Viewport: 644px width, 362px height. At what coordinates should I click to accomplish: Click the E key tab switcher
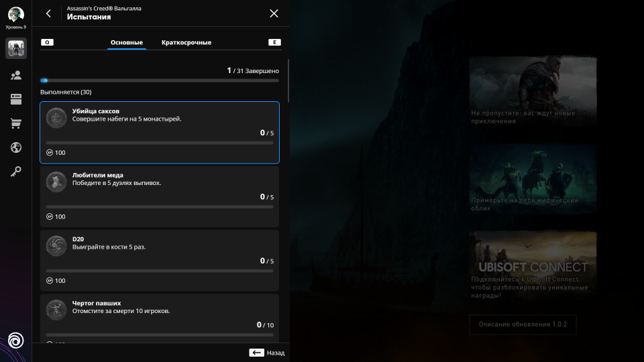coord(274,42)
